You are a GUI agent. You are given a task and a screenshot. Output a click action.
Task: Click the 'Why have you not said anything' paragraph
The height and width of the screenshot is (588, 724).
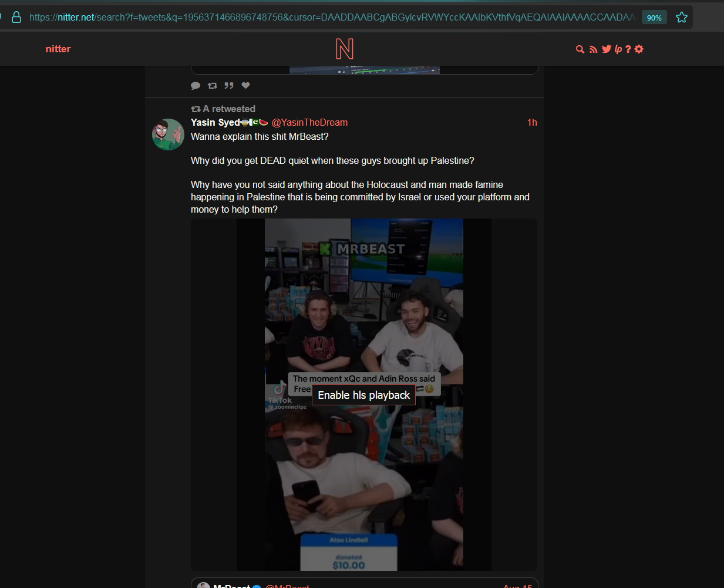tap(360, 197)
